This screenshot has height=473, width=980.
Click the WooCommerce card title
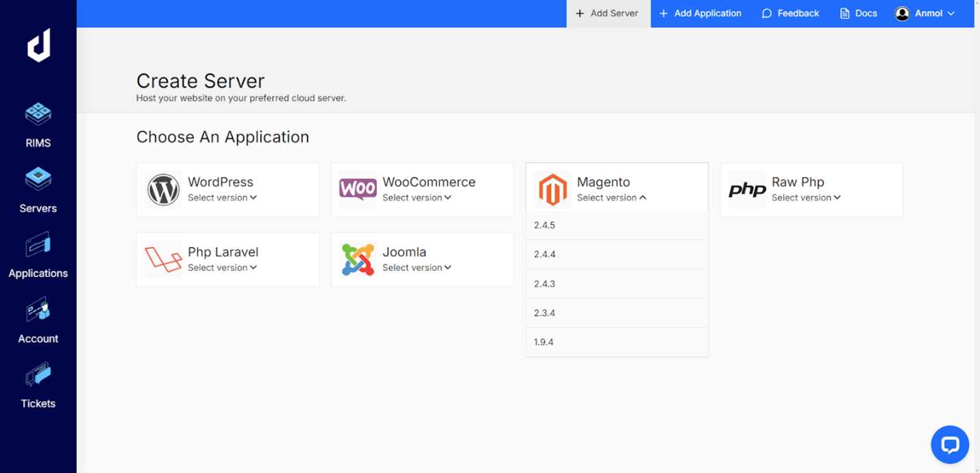(429, 182)
